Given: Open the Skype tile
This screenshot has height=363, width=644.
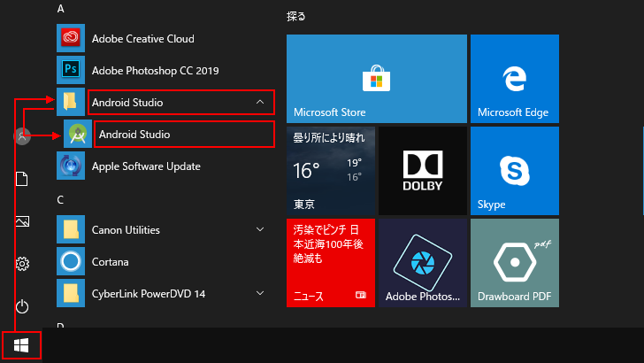Looking at the screenshot, I should coord(515,171).
